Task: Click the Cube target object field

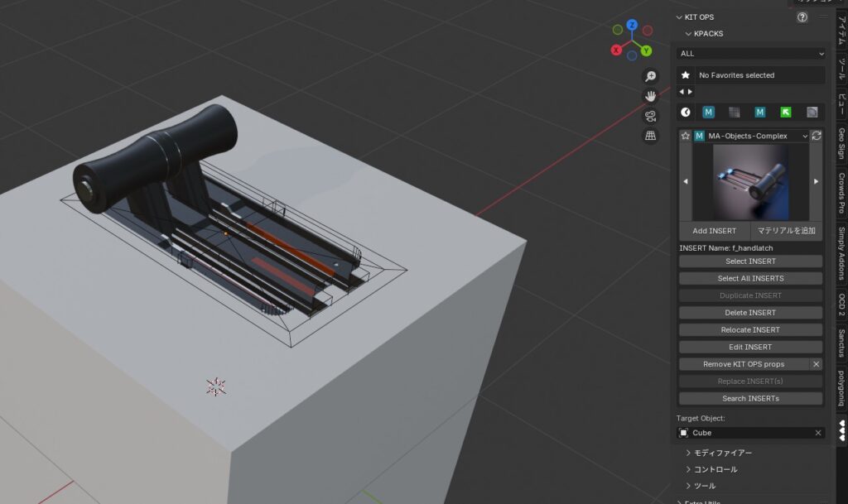Action: pos(750,433)
